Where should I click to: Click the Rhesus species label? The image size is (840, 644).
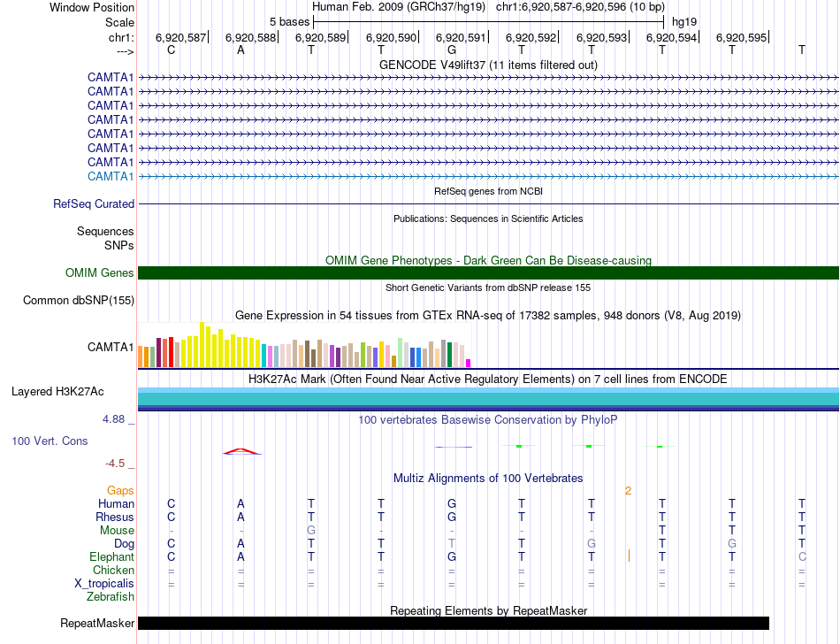(115, 517)
